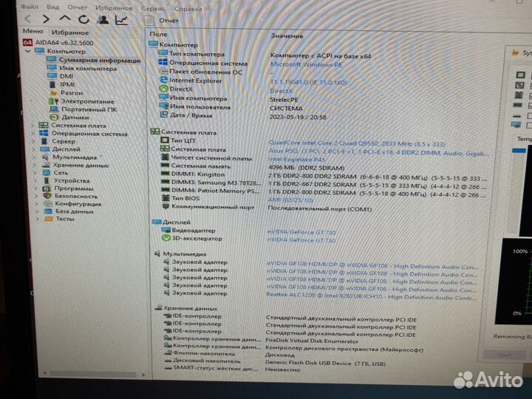Click the База данных tree icon
The width and height of the screenshot is (532, 399).
pos(49,211)
